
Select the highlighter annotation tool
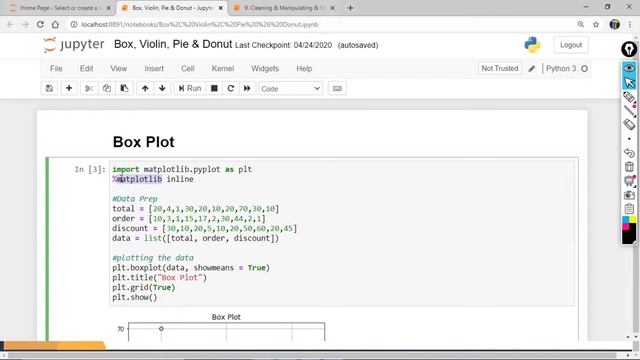[629, 97]
